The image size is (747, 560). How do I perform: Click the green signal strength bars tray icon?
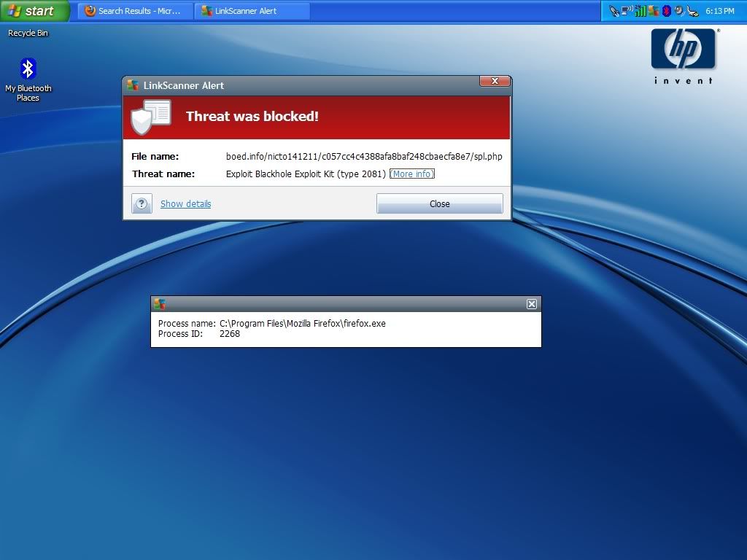pos(640,11)
